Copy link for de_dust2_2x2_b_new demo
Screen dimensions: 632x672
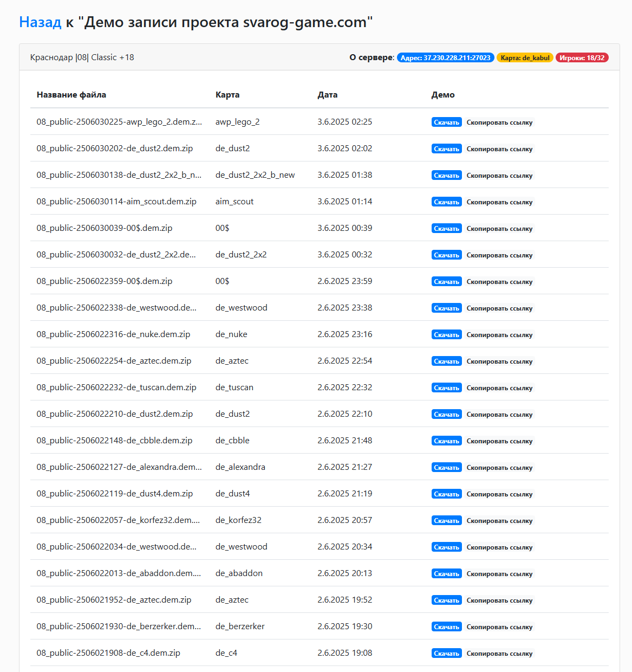coord(500,175)
